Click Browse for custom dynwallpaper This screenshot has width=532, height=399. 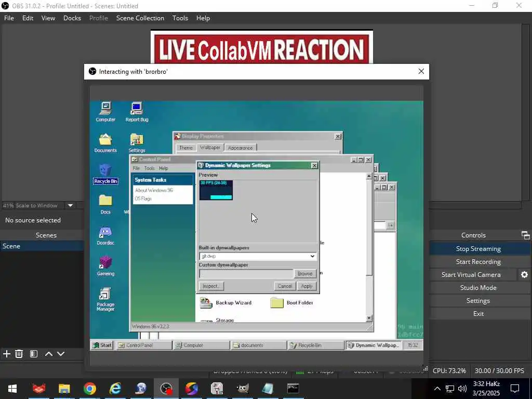pyautogui.click(x=304, y=273)
